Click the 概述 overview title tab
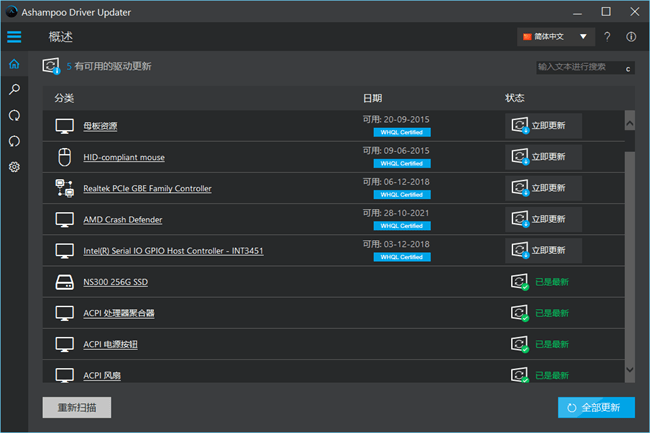This screenshot has height=433, width=650. click(x=61, y=37)
